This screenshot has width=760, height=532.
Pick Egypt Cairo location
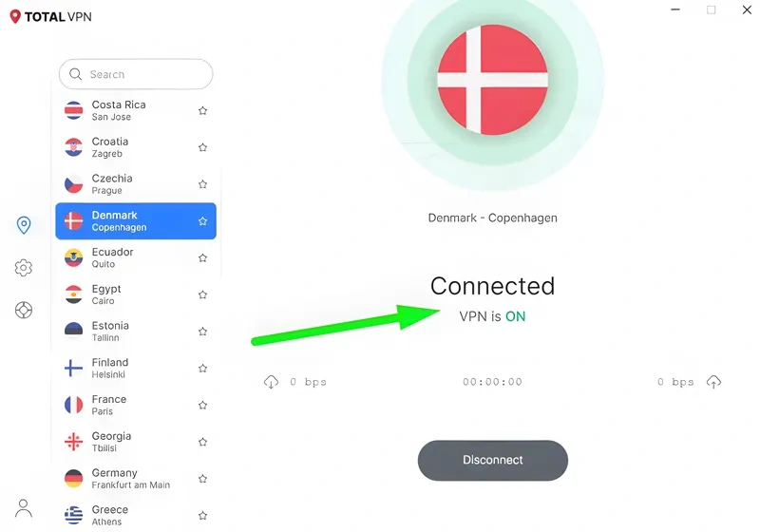click(x=136, y=294)
